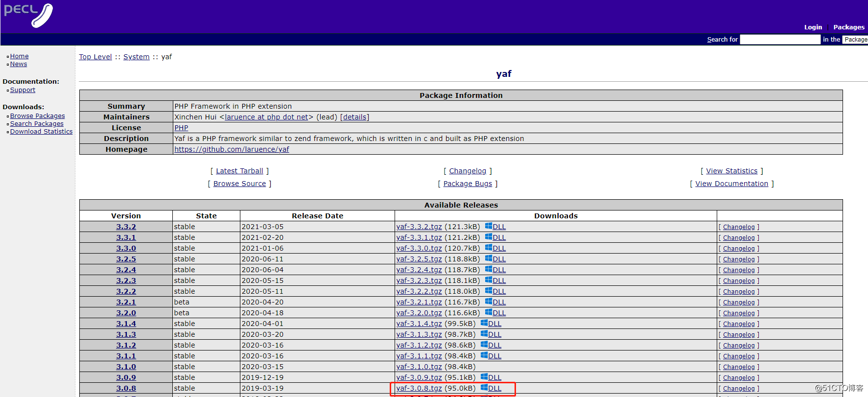Screen dimensions: 868x397
Task: Open maintainer details link
Action: (354, 117)
